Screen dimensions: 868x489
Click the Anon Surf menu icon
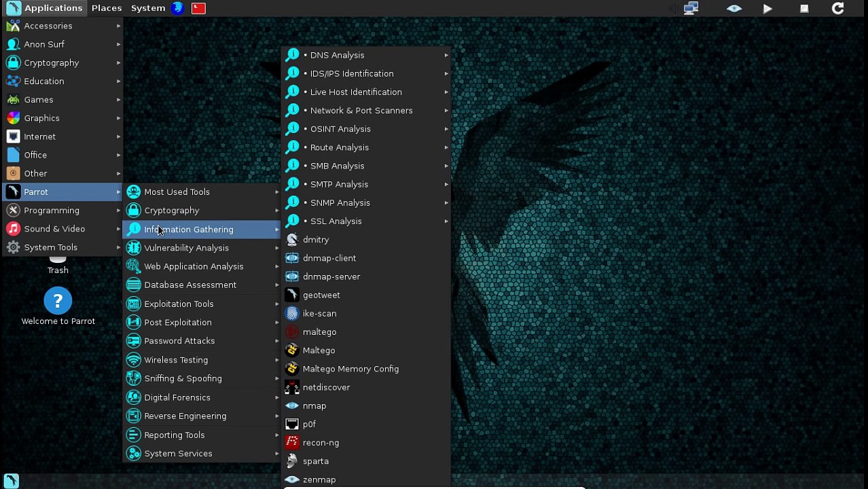13,44
